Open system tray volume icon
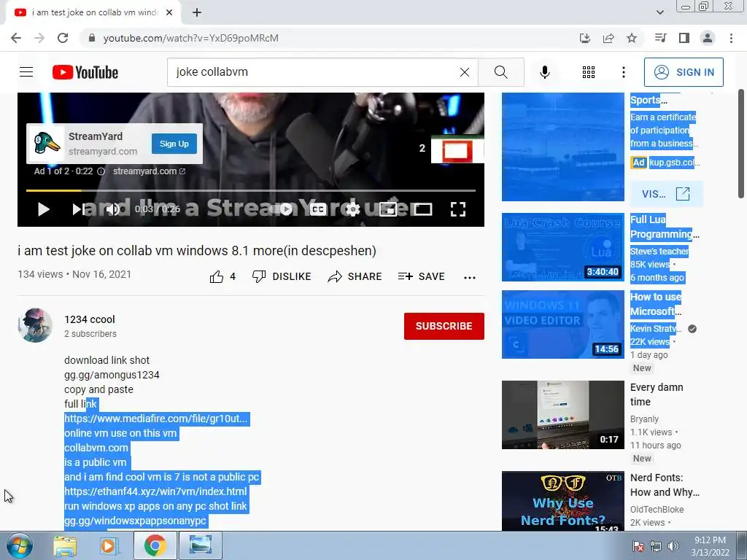The image size is (747, 560). coord(673,546)
